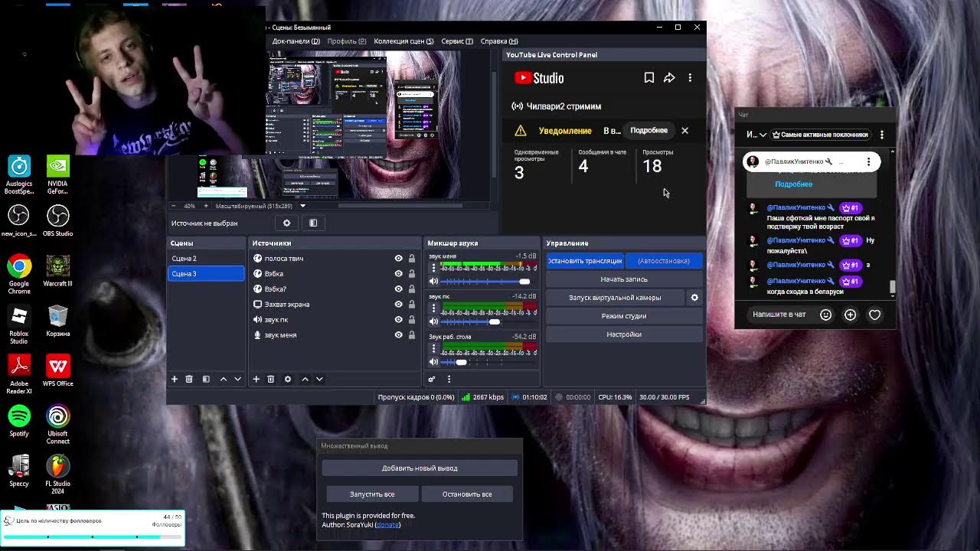
Task: Open audio mixer options menu at bottom
Action: (449, 379)
